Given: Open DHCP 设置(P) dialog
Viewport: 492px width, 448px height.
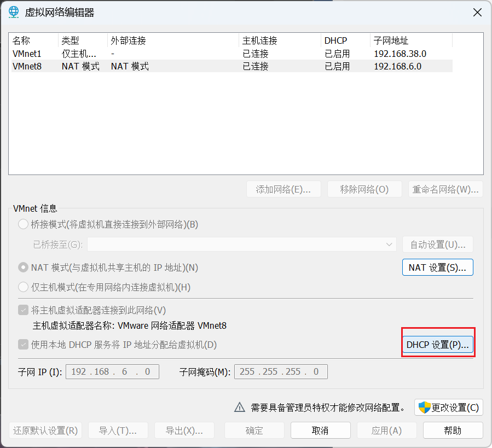Looking at the screenshot, I should (438, 345).
